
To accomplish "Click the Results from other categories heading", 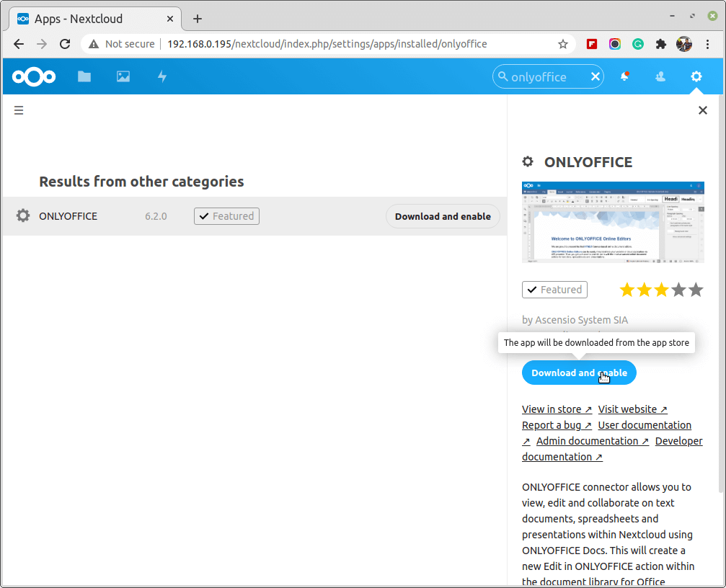I will [x=141, y=182].
